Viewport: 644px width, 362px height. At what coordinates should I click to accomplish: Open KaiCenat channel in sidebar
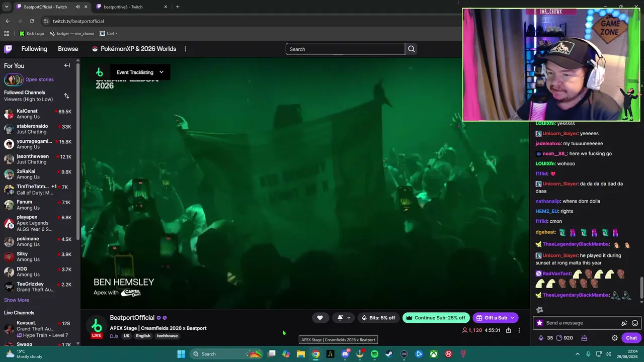pos(38,114)
